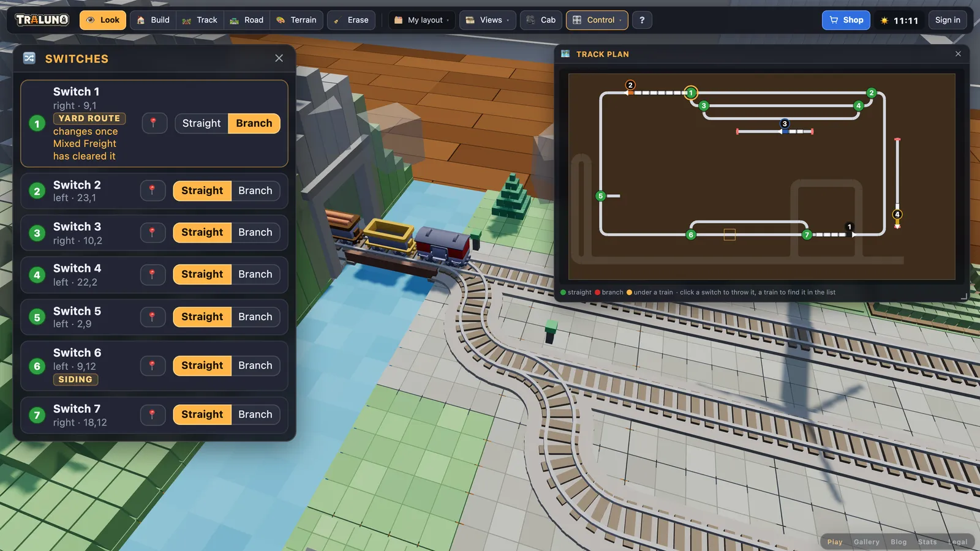Throw switch 7 node on track plan
This screenshot has height=551, width=980.
(807, 234)
